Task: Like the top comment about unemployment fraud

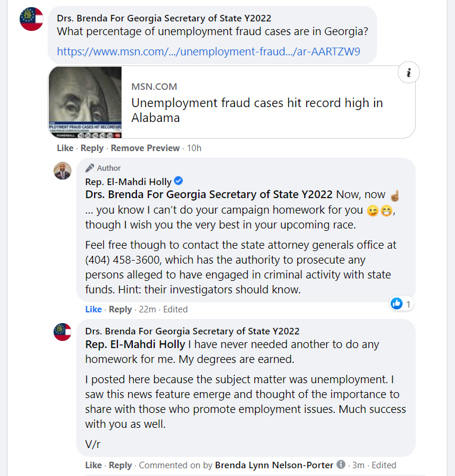Action: [65, 148]
